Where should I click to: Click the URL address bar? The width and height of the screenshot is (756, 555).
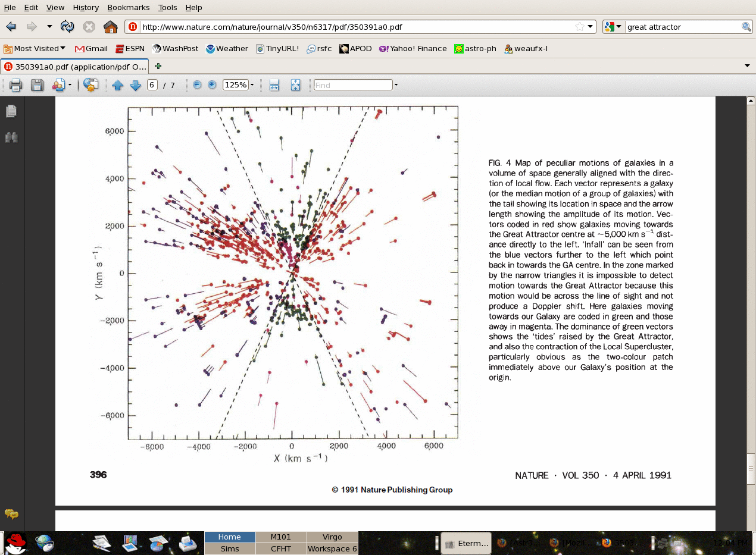(x=361, y=27)
